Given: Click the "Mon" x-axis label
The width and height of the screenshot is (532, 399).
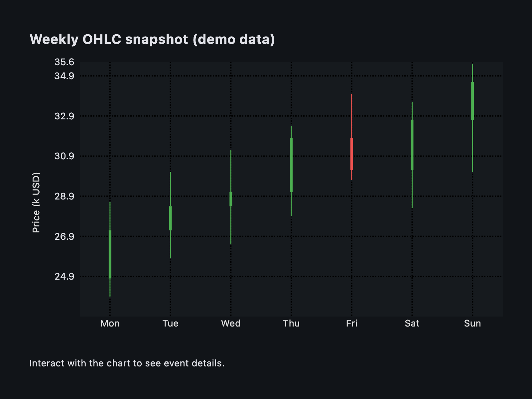Looking at the screenshot, I should (x=110, y=323).
